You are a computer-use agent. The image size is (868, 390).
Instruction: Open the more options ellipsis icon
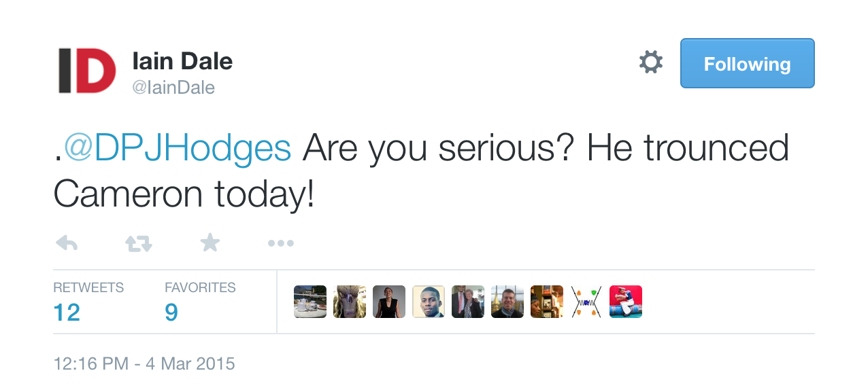pyautogui.click(x=280, y=243)
